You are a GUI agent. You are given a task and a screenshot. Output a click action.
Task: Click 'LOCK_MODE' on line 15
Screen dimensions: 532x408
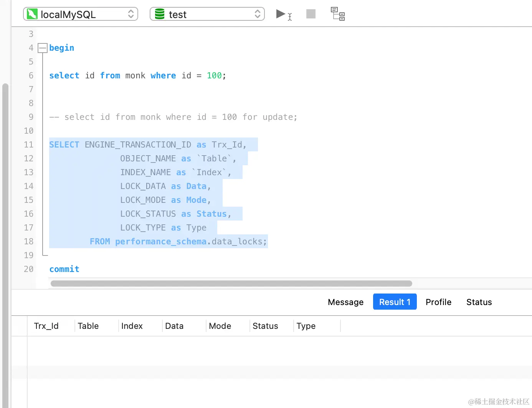click(143, 200)
